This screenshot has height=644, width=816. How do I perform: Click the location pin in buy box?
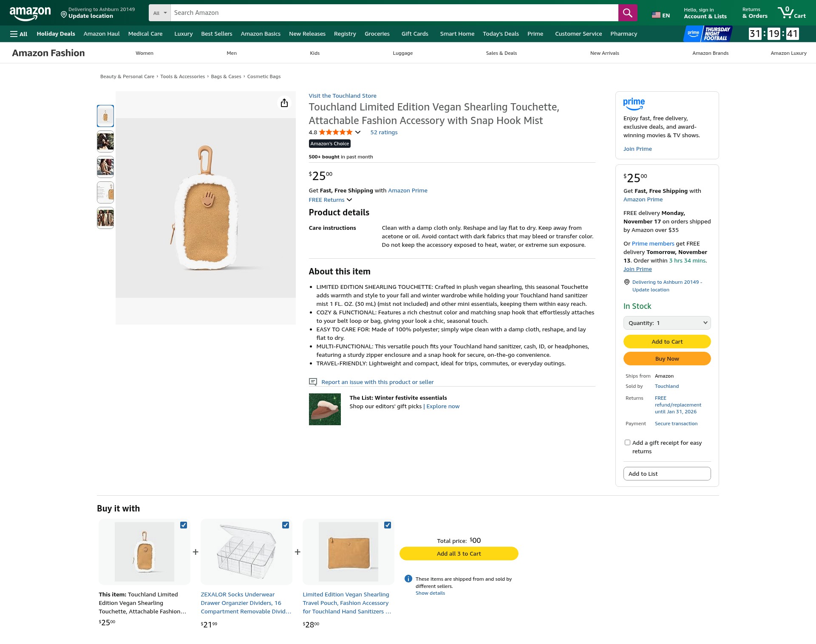click(x=626, y=282)
